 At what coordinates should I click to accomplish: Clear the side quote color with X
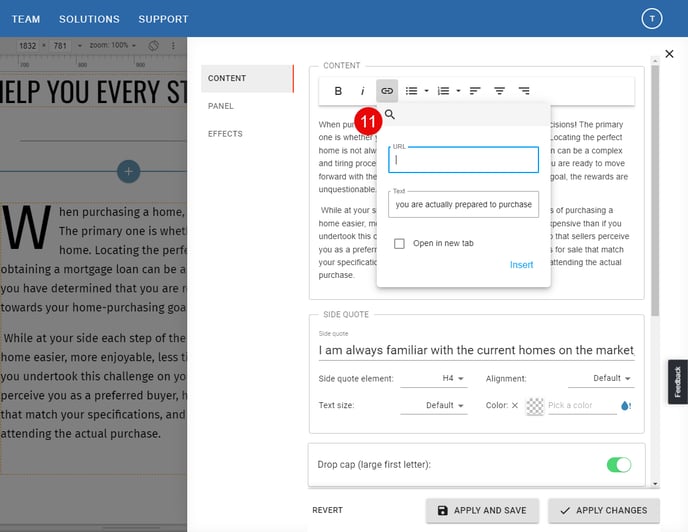coord(515,405)
